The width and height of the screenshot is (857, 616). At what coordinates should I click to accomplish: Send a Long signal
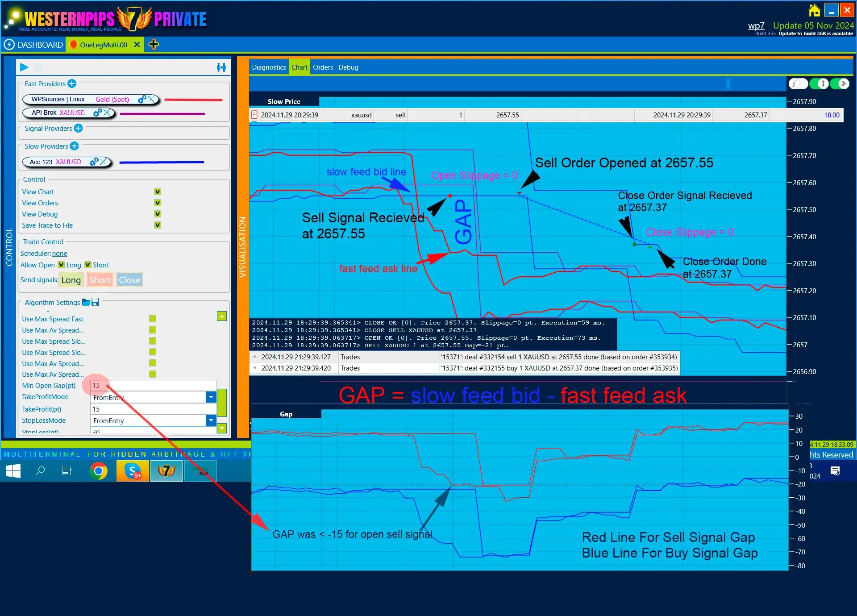(71, 280)
